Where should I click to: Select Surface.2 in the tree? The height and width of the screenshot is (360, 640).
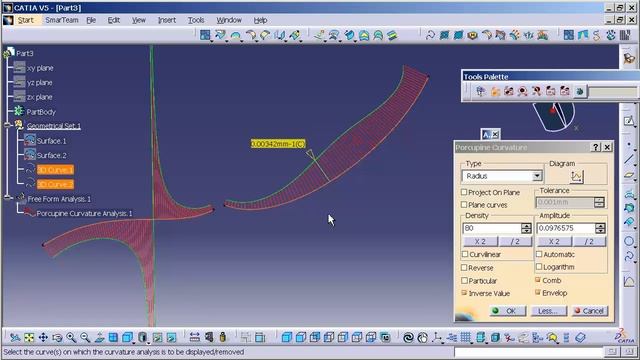51,155
